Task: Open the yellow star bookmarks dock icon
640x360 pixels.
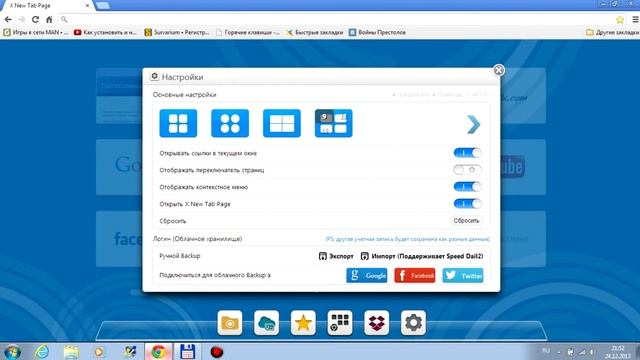Action: tap(303, 323)
